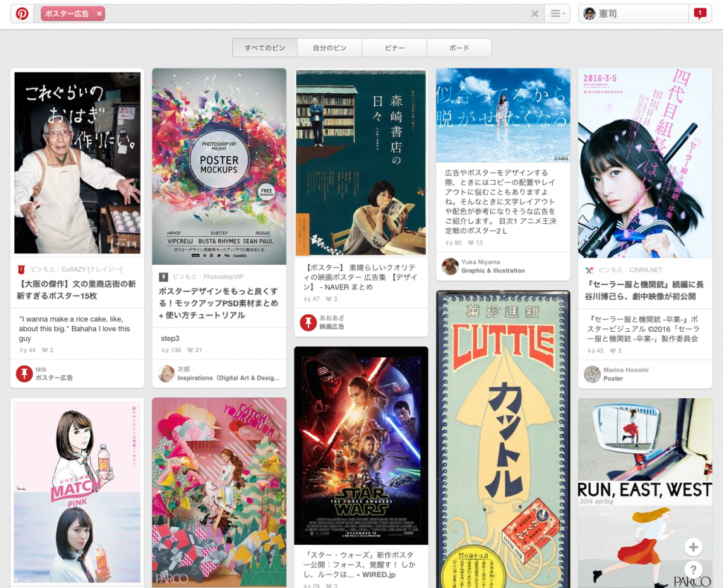The width and height of the screenshot is (723, 588).
Task: Click the 広告やポスターをデザインする description text
Action: (x=501, y=202)
